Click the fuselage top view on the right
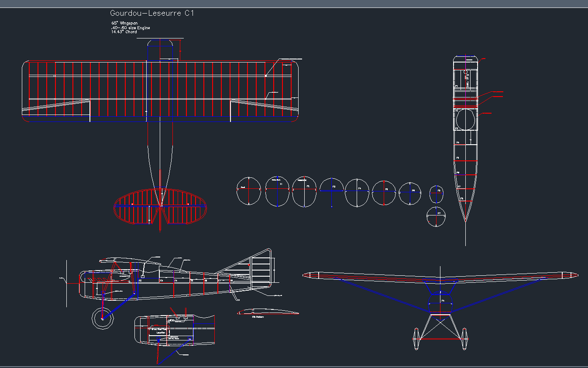Viewport: 588px width, 368px height. click(467, 131)
